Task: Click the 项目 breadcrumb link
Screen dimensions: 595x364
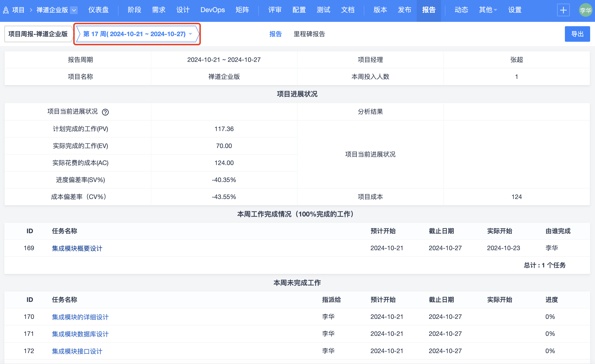Action: [18, 10]
